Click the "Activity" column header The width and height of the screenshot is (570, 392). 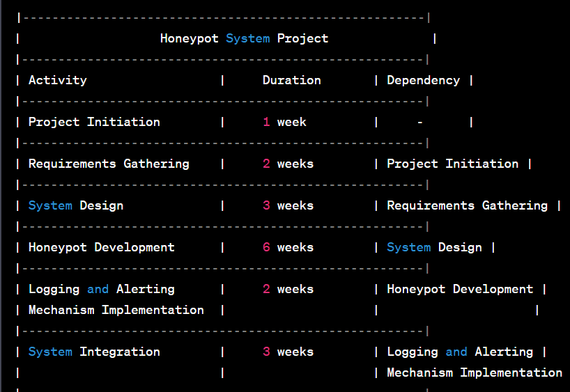pos(58,80)
